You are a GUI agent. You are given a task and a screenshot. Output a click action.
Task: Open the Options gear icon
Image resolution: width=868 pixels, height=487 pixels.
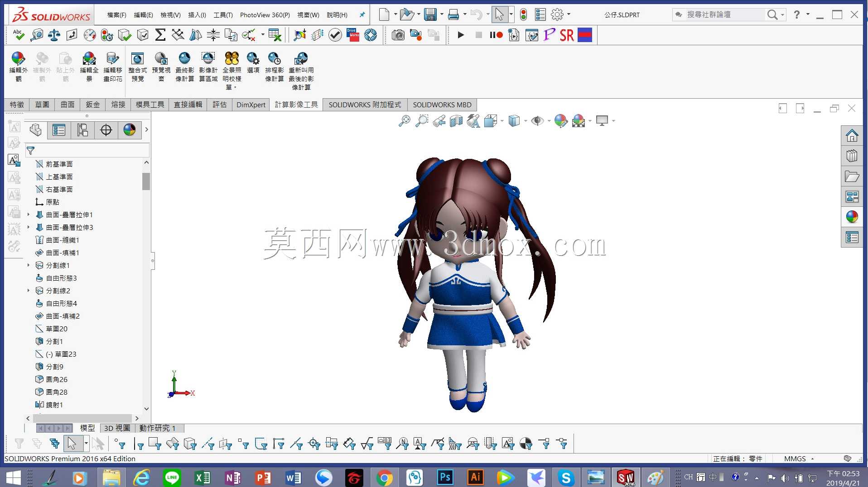tap(557, 15)
